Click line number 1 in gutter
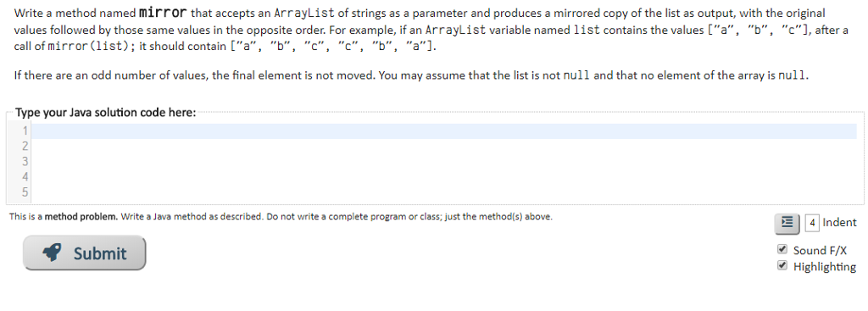Viewport: 868px width, 311px height. [25, 131]
